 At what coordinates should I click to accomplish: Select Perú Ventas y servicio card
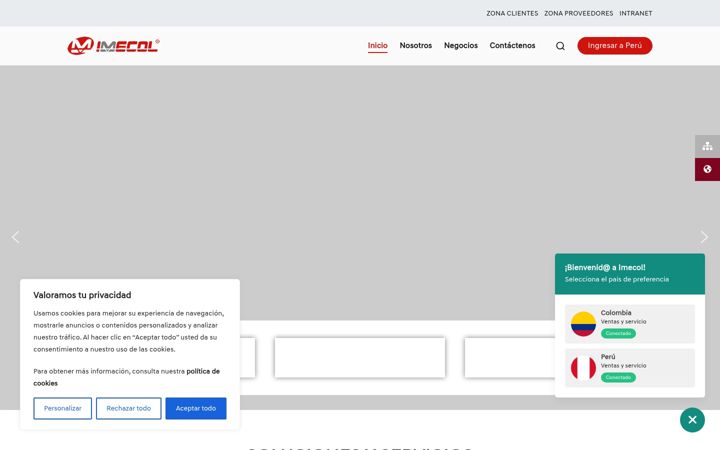pyautogui.click(x=630, y=368)
